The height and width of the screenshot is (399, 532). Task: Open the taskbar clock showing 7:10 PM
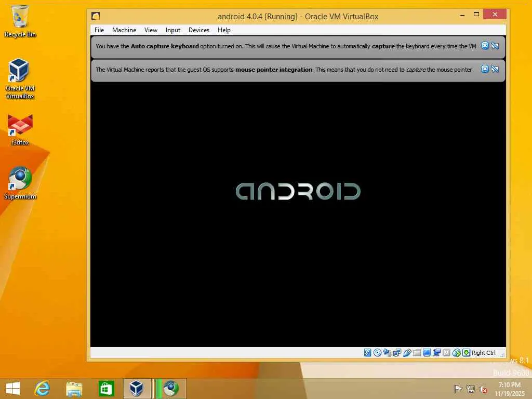pos(509,389)
